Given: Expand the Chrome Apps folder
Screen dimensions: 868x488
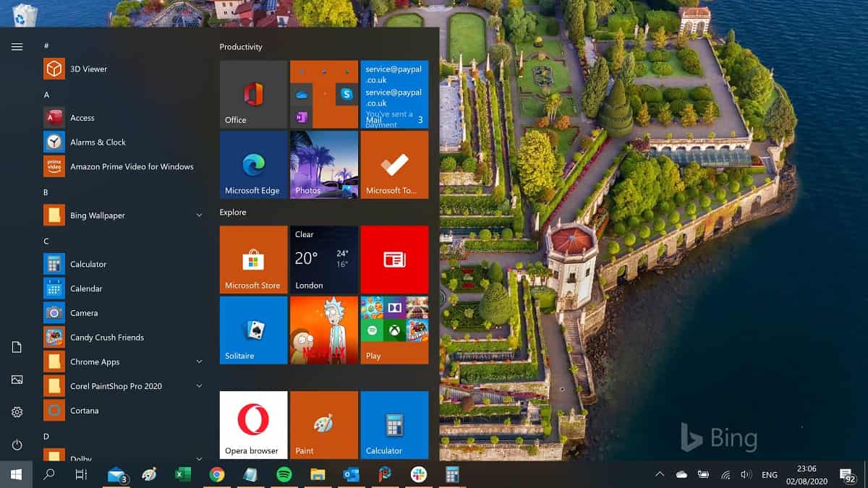Looking at the screenshot, I should click(199, 361).
